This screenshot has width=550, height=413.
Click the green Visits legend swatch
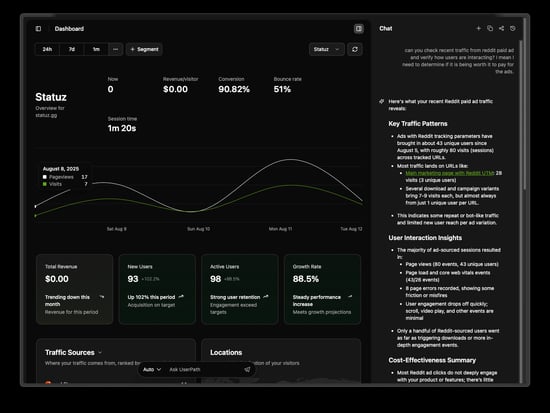coord(45,184)
